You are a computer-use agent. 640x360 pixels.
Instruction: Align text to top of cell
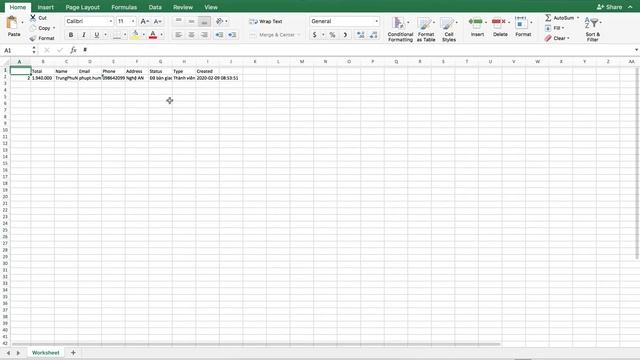(x=178, y=21)
